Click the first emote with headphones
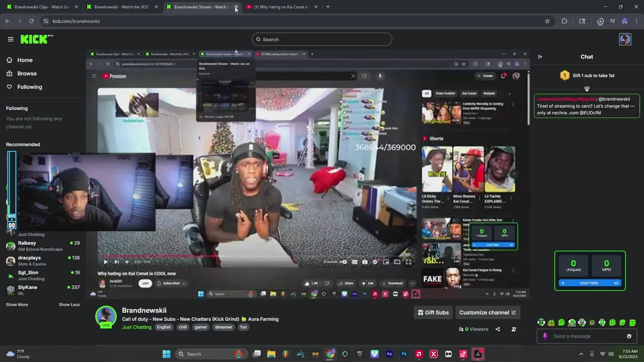The width and height of the screenshot is (644, 362). [x=541, y=322]
